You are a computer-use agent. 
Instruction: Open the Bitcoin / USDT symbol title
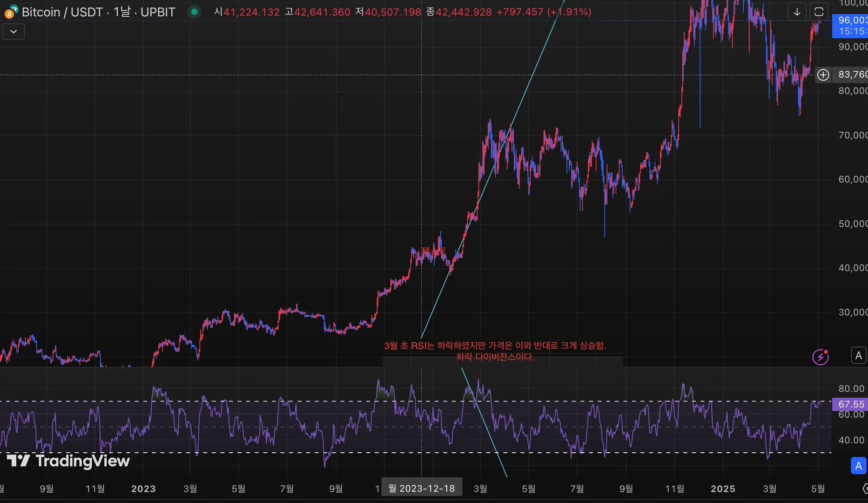click(98, 12)
